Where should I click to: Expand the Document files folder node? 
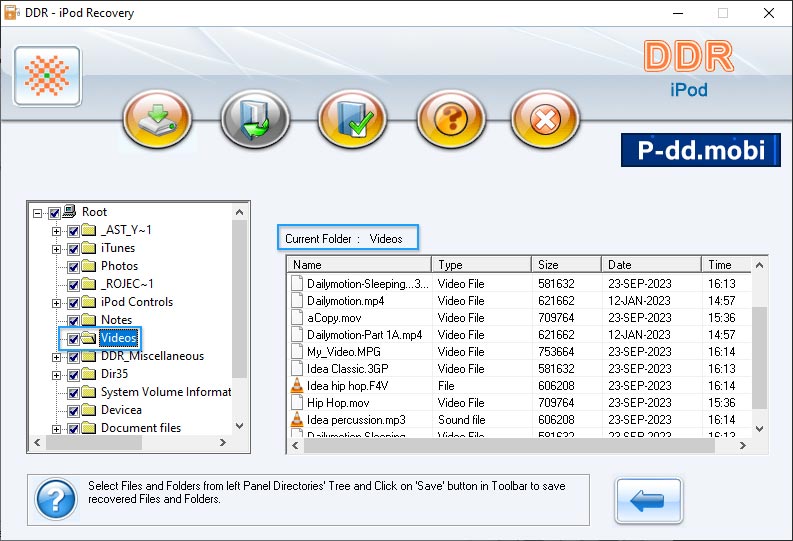[x=56, y=429]
